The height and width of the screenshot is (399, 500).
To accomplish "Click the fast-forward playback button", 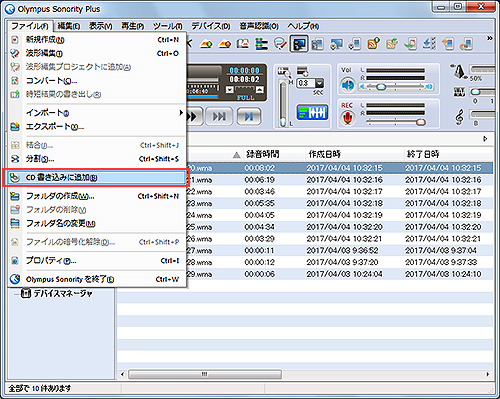I will tap(195, 116).
